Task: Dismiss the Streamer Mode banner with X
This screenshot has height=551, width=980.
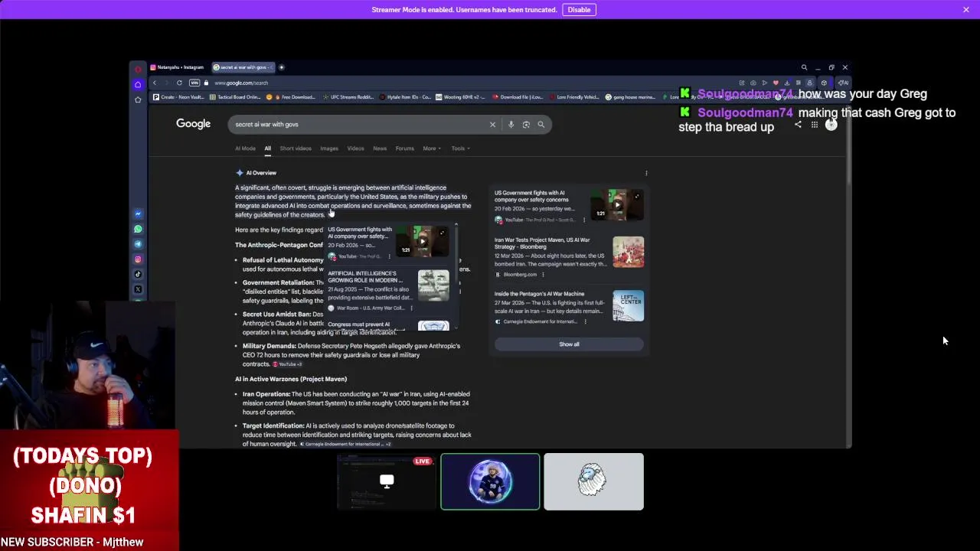Action: click(966, 9)
